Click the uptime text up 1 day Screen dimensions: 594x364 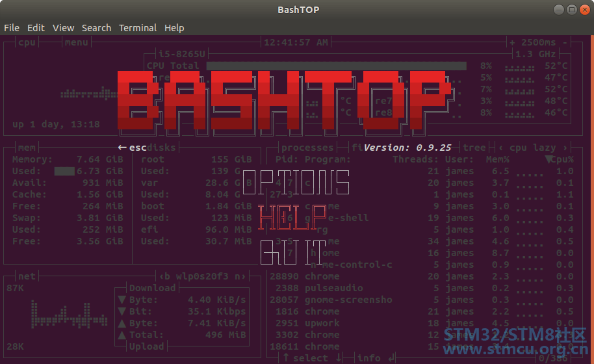pos(56,124)
